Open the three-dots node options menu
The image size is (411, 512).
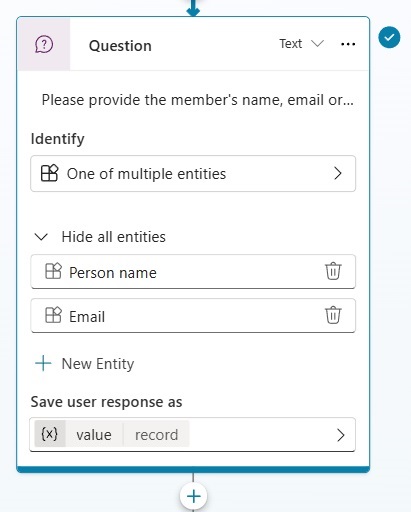[x=348, y=44]
